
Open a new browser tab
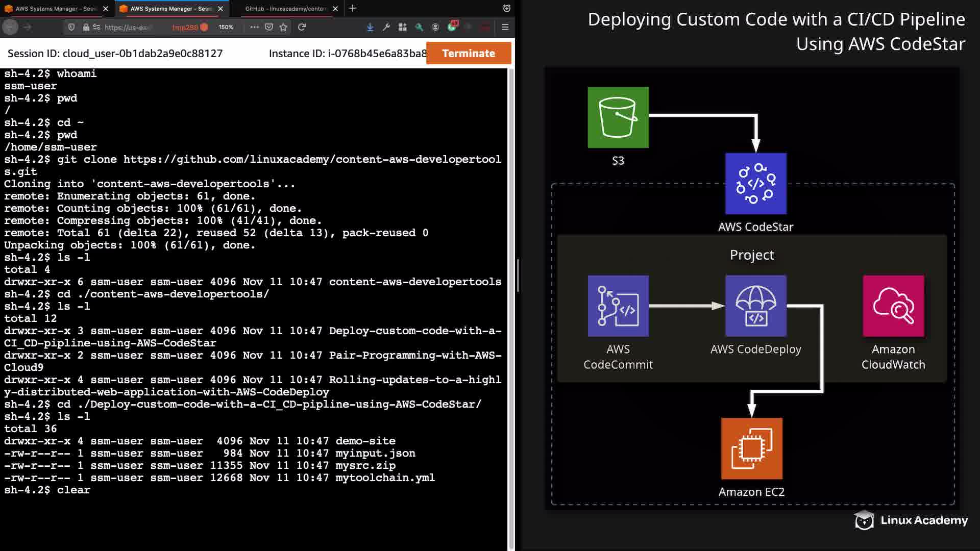(x=353, y=9)
